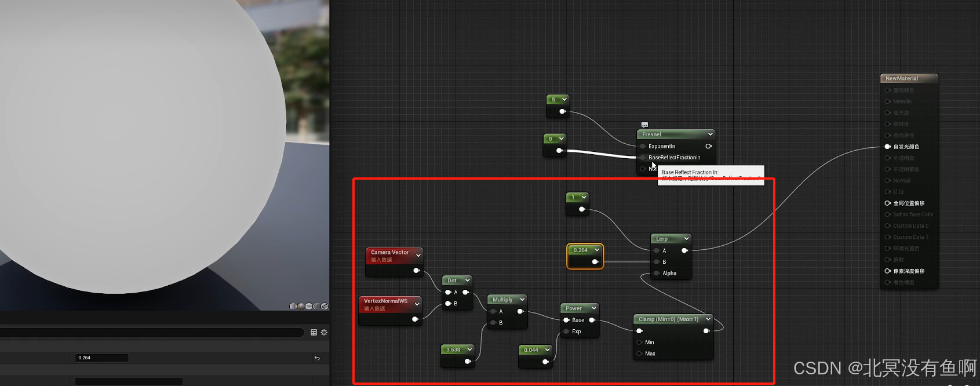980x386 pixels.
Task: Click the Lerp node output pin
Action: pyautogui.click(x=684, y=250)
